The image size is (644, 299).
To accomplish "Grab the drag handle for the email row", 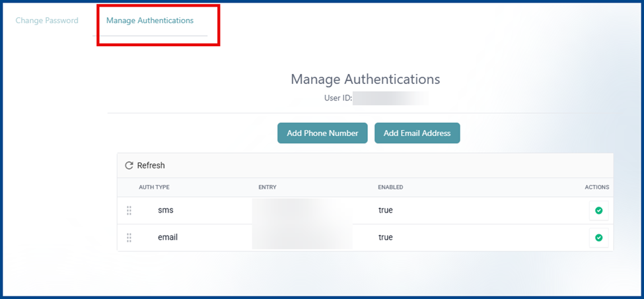I will pos(129,238).
